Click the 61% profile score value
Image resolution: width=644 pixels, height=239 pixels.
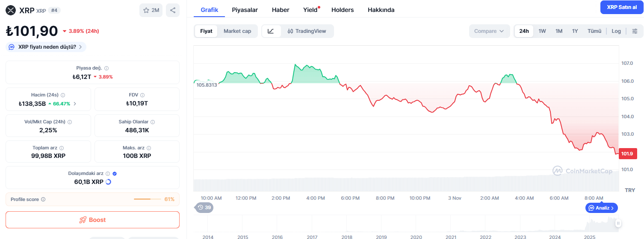(169, 199)
